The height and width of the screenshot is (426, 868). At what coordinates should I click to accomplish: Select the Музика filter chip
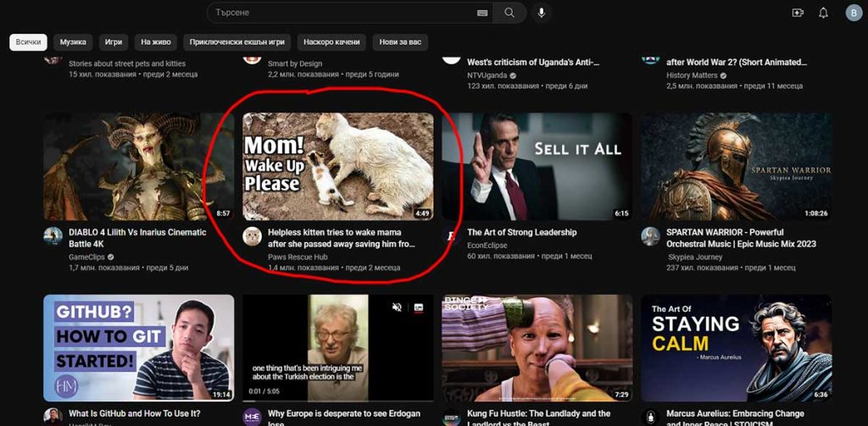pos(73,41)
